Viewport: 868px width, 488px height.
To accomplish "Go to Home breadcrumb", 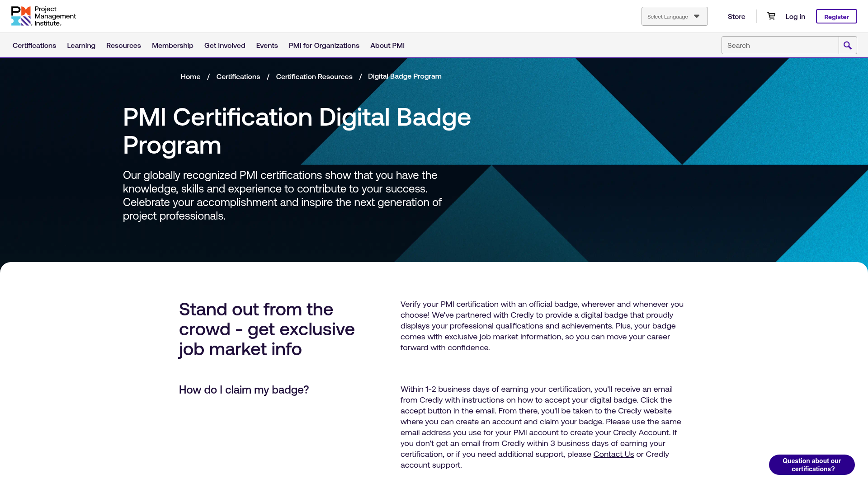I will pyautogui.click(x=191, y=76).
